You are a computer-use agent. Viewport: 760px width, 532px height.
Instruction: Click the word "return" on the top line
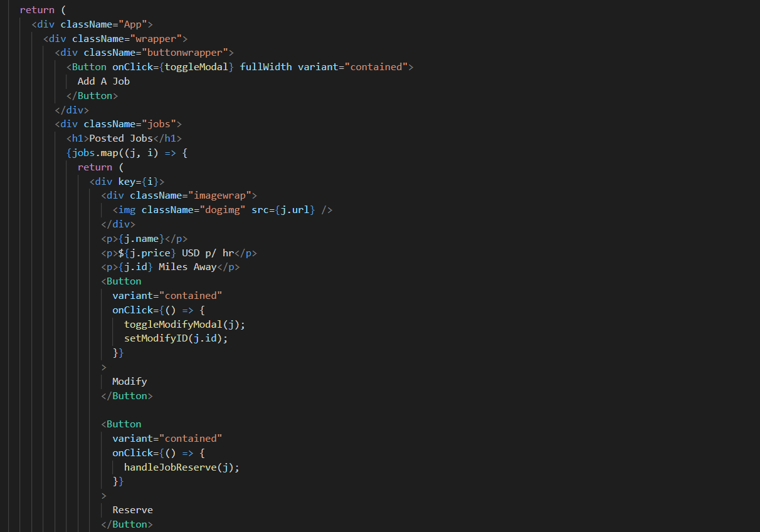pyautogui.click(x=37, y=10)
